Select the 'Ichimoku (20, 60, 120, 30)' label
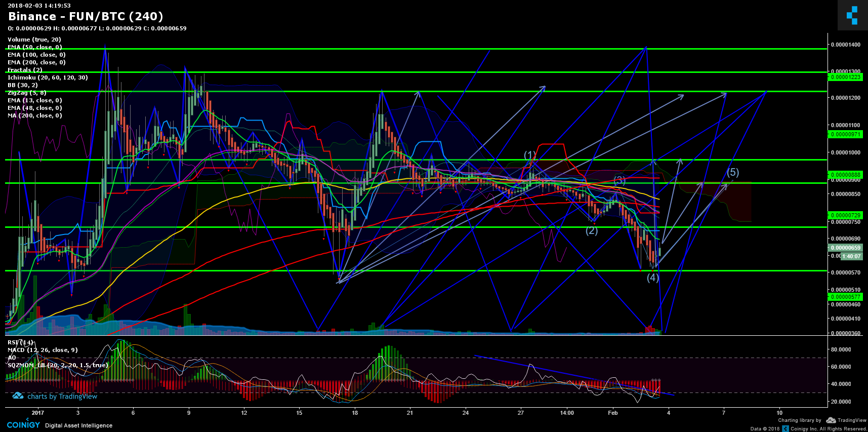This screenshot has width=868, height=432. (x=48, y=77)
